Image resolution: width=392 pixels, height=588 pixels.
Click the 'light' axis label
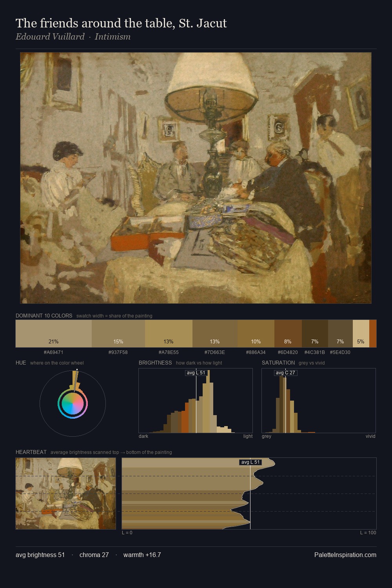click(x=248, y=436)
